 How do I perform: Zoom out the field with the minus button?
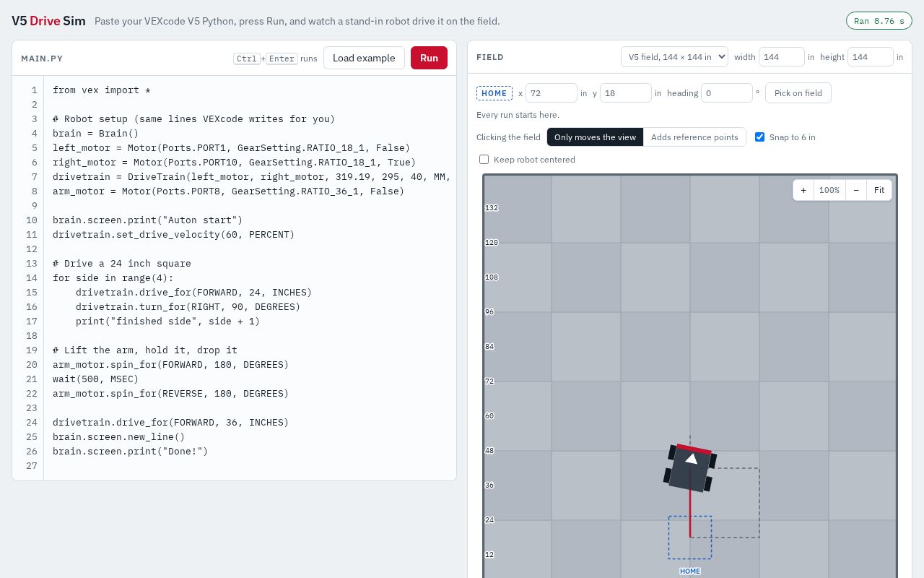(x=856, y=190)
